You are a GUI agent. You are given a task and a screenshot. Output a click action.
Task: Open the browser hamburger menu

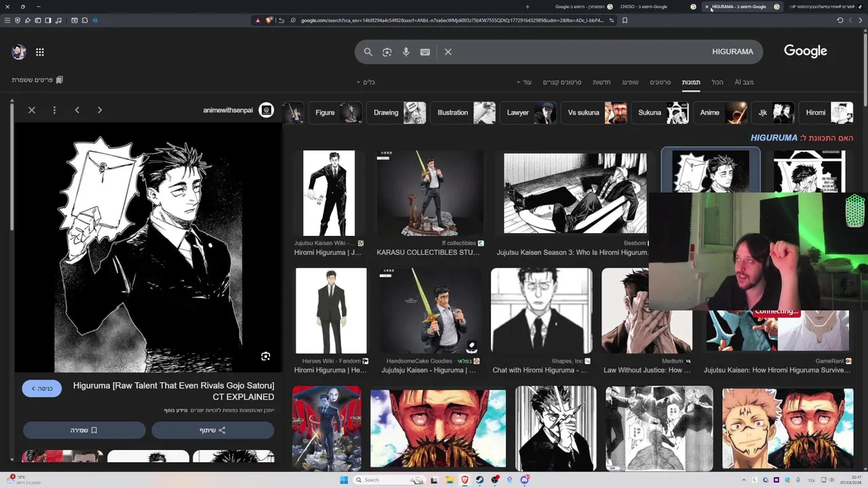(x=7, y=20)
